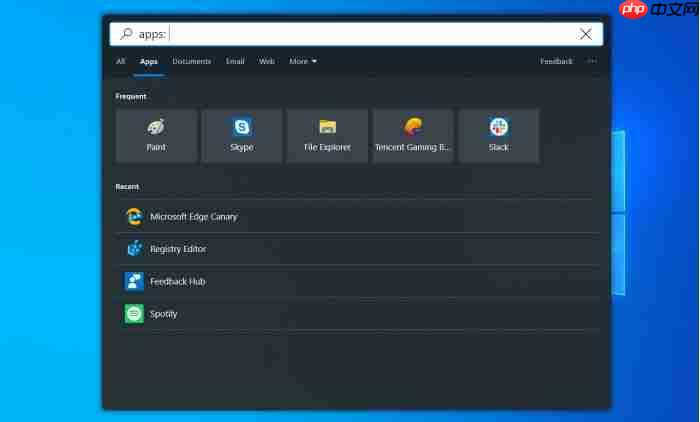Open Microsoft Edge Canary from Recent
Image resolution: width=700 pixels, height=422 pixels.
(x=357, y=217)
